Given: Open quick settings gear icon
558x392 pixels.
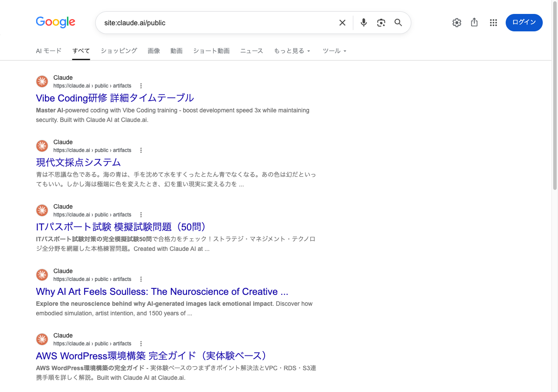Looking at the screenshot, I should (x=457, y=23).
